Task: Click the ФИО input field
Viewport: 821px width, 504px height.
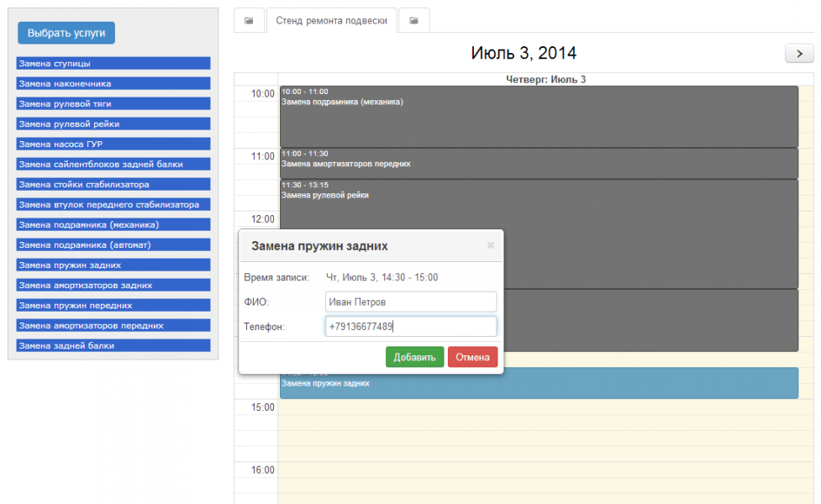Action: click(410, 302)
